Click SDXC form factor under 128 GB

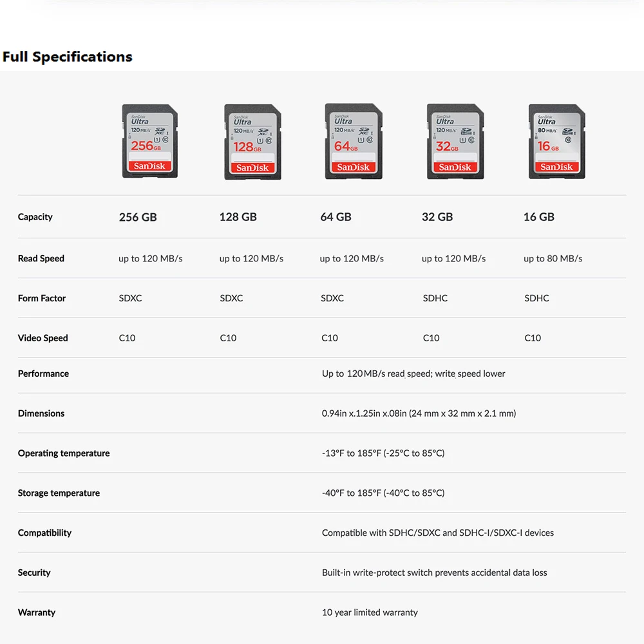pyautogui.click(x=231, y=298)
